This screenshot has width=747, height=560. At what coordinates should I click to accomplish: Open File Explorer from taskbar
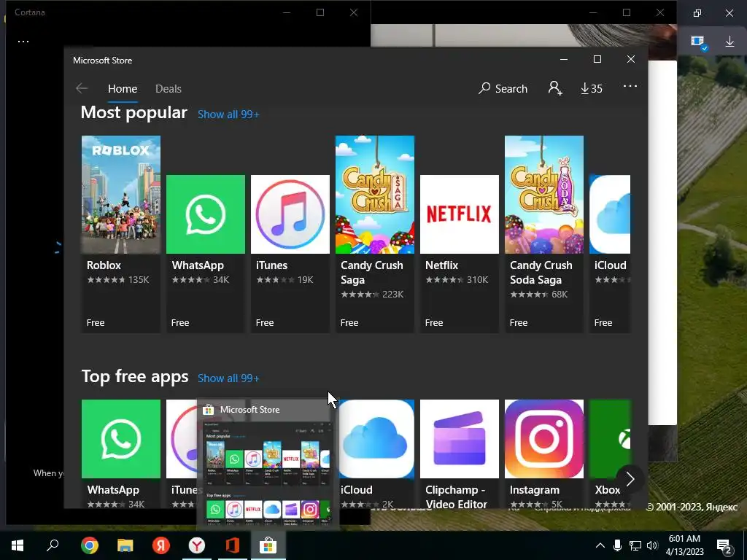125,545
